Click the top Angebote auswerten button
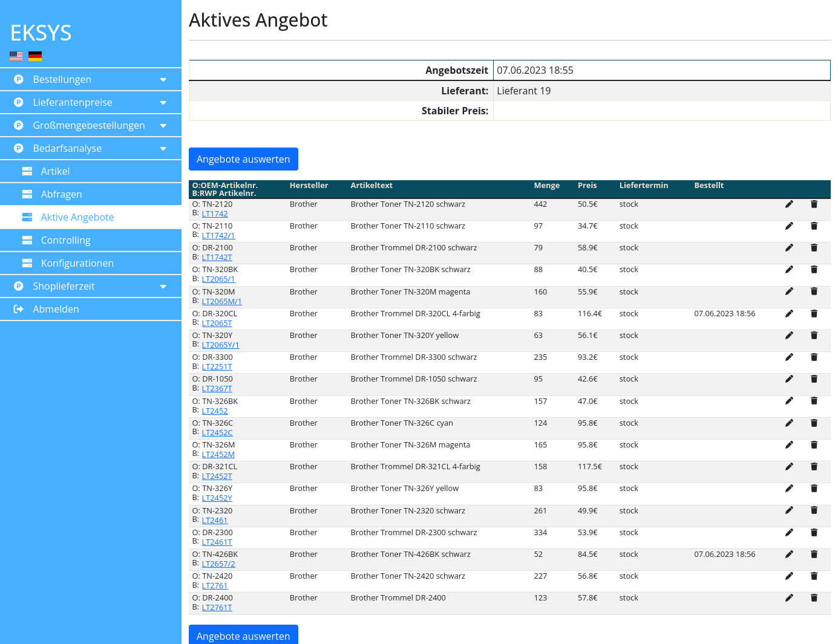Image resolution: width=838 pixels, height=644 pixels. [243, 159]
